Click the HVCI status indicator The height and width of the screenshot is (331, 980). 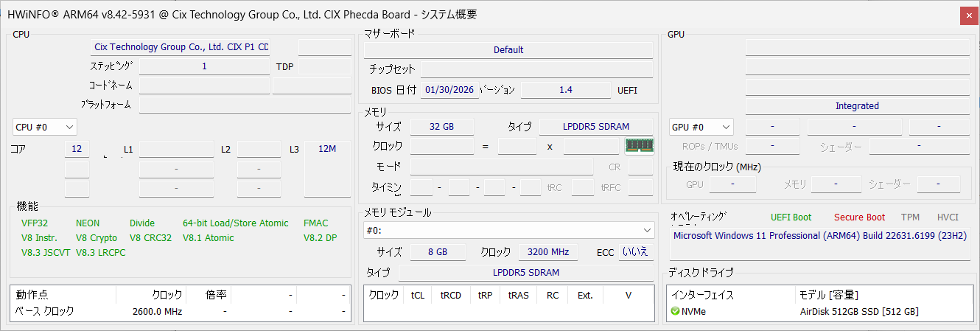tap(948, 217)
